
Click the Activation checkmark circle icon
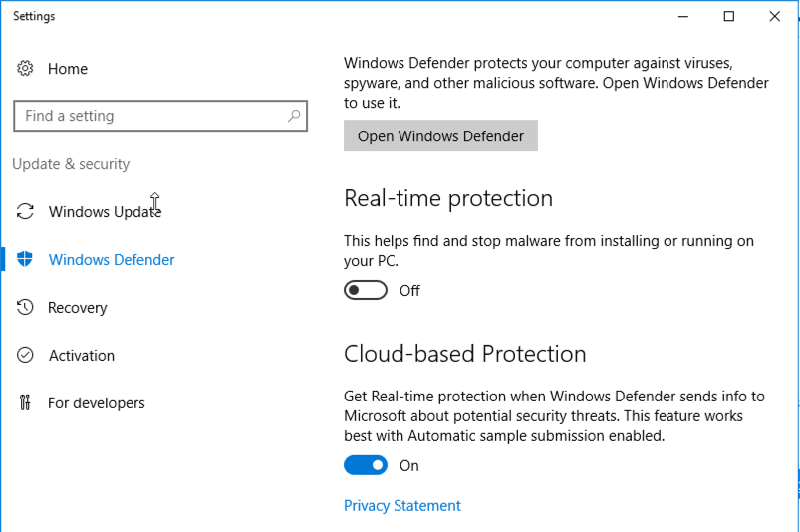[x=26, y=356]
